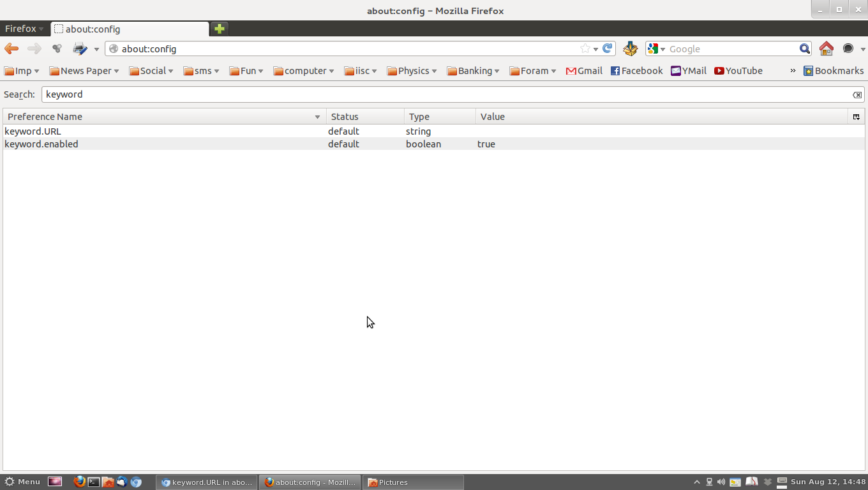Open the Firefox application menu
The width and height of the screenshot is (868, 490).
pos(24,29)
